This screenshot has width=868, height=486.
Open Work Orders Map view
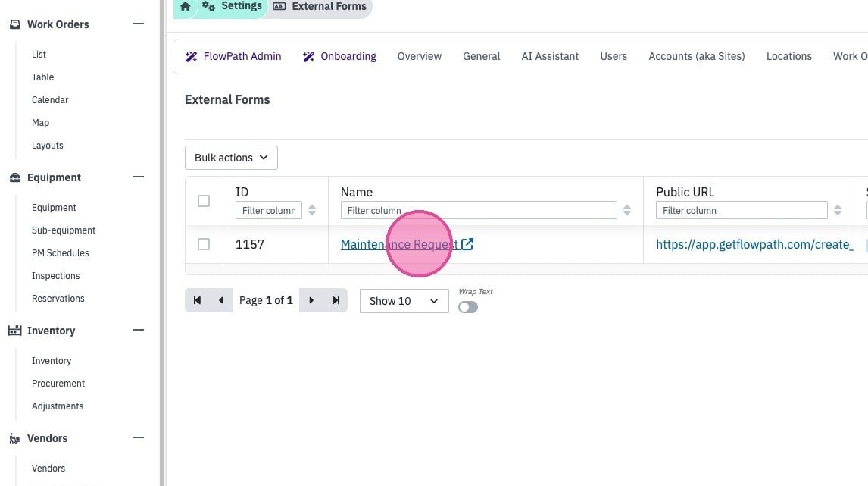[40, 123]
